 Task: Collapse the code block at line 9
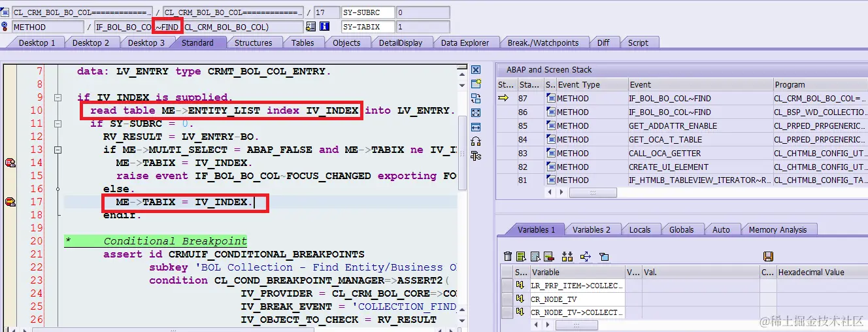[58, 97]
